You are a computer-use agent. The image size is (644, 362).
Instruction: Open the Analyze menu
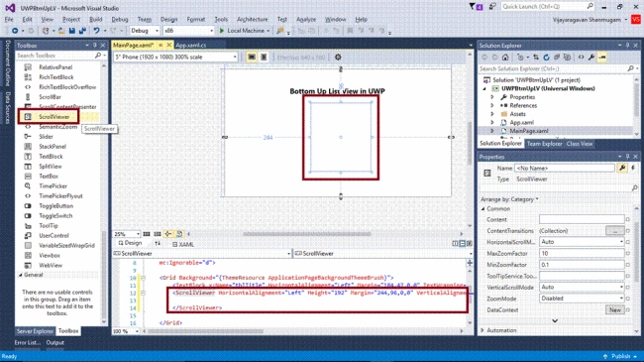[x=306, y=19]
